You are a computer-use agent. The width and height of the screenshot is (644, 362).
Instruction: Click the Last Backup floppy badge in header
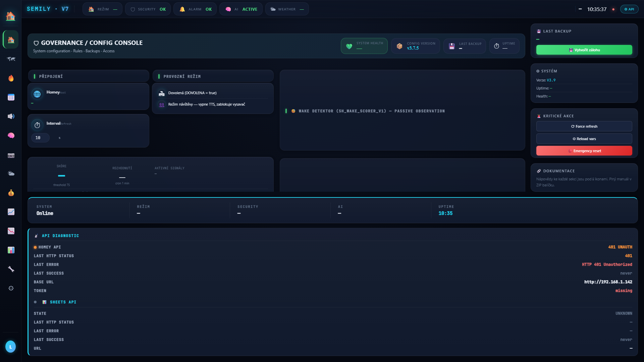[x=465, y=46]
